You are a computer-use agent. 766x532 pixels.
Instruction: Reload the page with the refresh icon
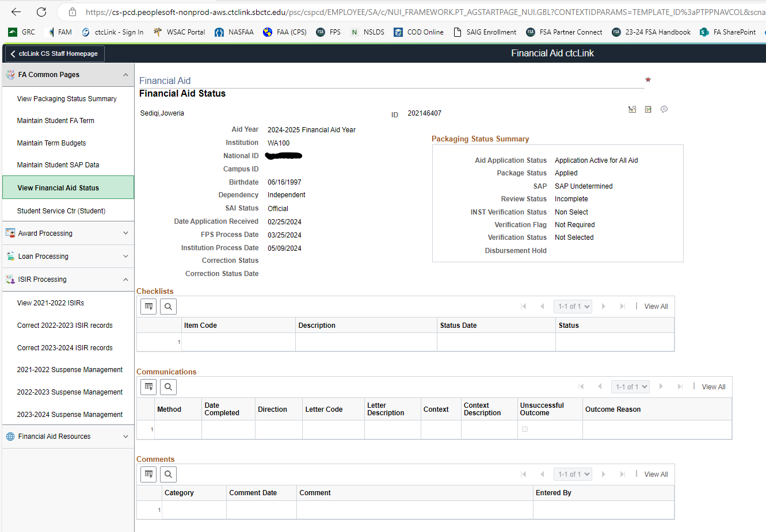tap(41, 12)
